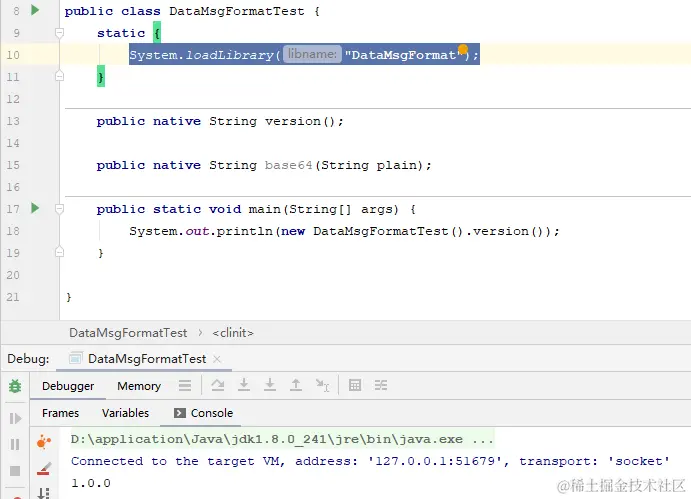The width and height of the screenshot is (691, 499).
Task: Click Run to Cursor icon
Action: pos(322,386)
